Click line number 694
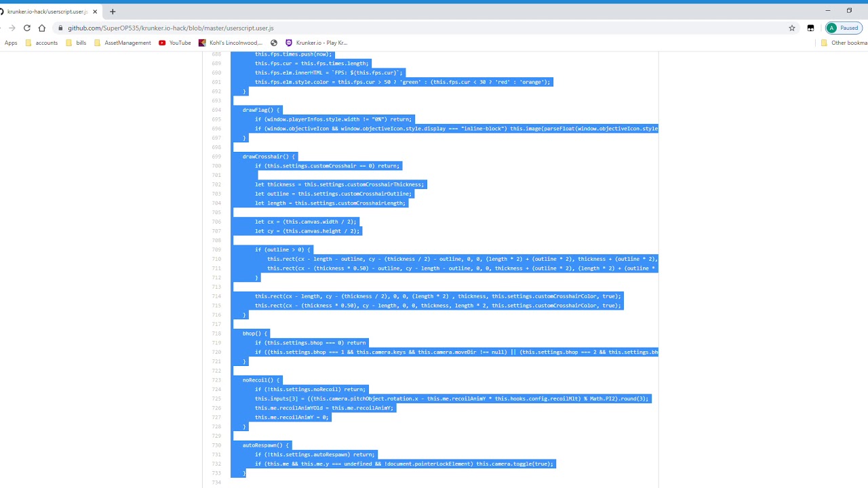This screenshot has height=488, width=868. tap(216, 110)
